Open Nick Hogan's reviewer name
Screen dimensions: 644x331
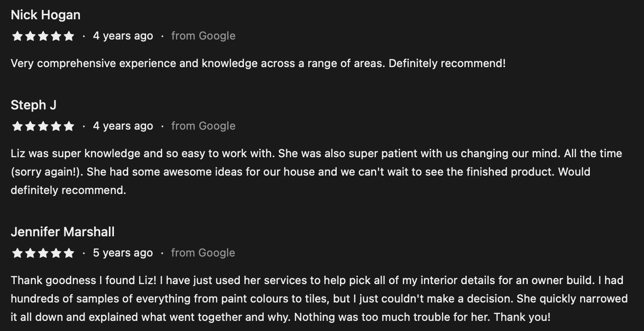[45, 15]
